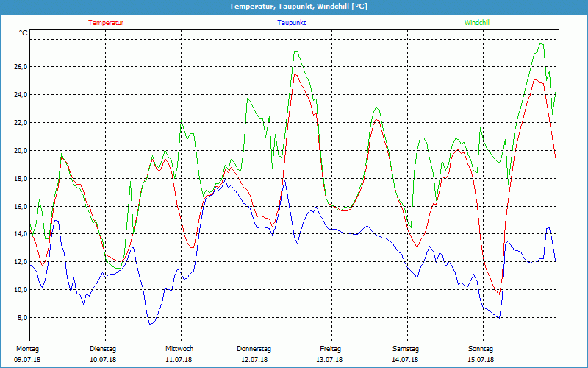Click the green Windchill legend label
Screen dimensions: 588x368
click(x=477, y=23)
